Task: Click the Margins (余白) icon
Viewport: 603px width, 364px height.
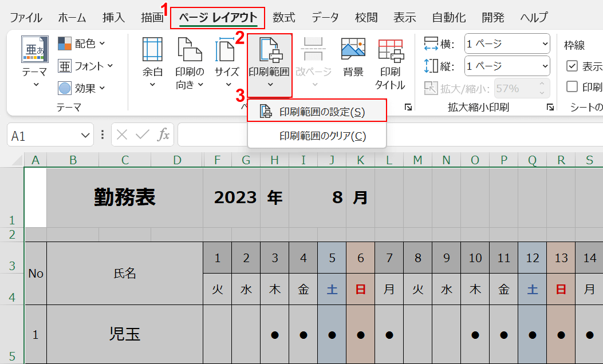Action: point(152,50)
